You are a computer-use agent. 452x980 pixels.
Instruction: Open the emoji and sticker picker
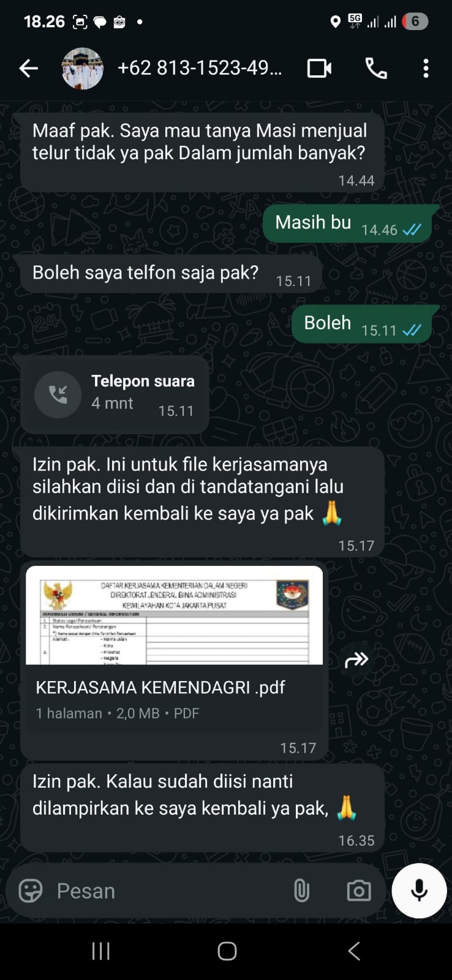click(x=31, y=891)
